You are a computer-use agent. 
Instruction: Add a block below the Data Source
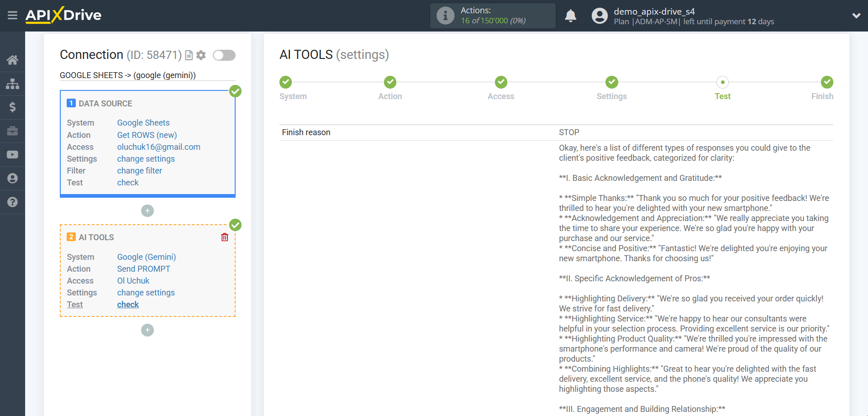(x=147, y=211)
